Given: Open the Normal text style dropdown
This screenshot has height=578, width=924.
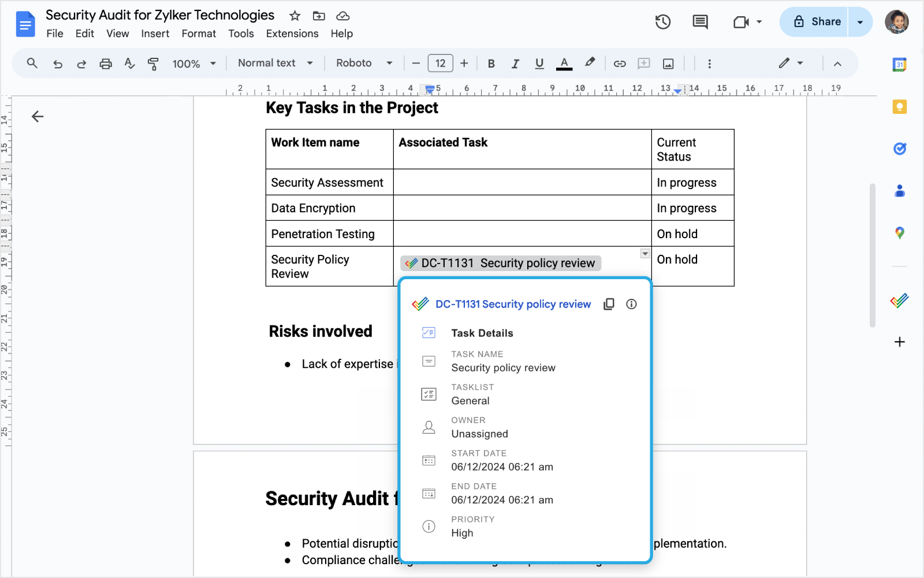Looking at the screenshot, I should click(x=275, y=63).
